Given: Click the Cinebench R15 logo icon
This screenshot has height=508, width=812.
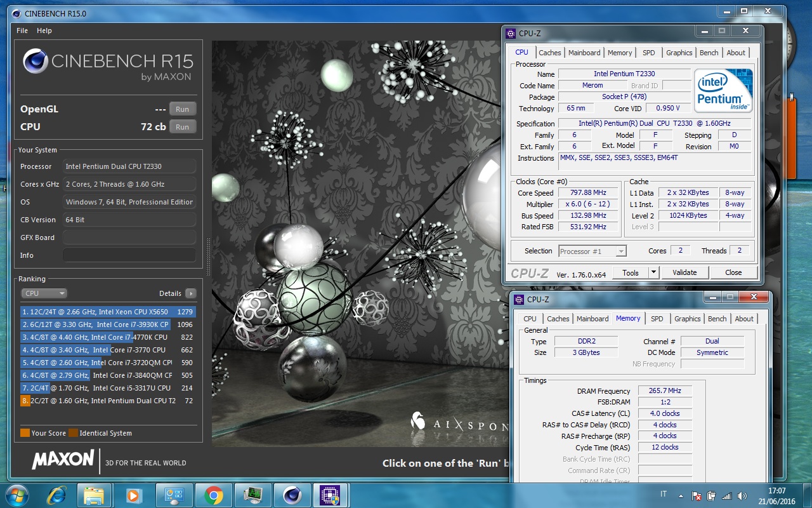Looking at the screenshot, I should (x=35, y=62).
